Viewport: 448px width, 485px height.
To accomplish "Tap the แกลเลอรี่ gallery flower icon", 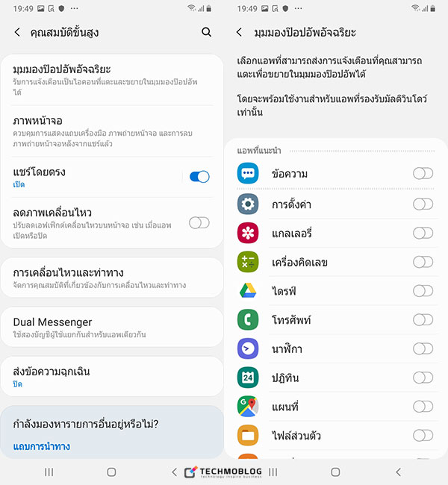I will click(248, 233).
